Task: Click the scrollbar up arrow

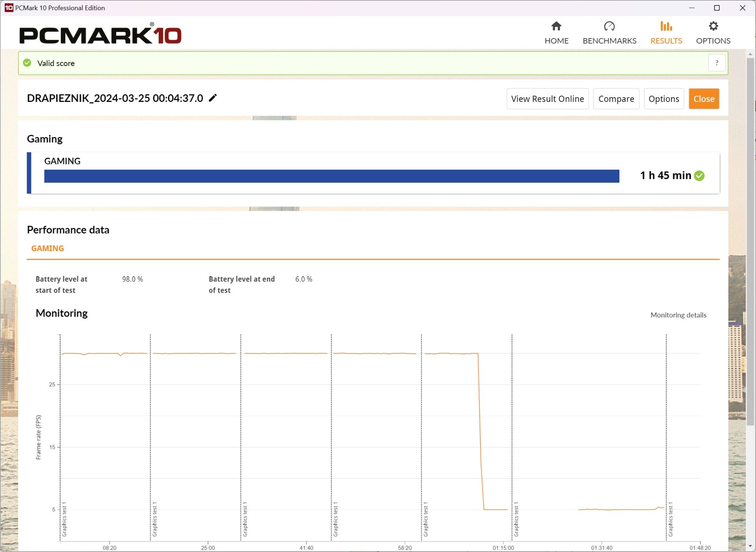Action: [750, 54]
